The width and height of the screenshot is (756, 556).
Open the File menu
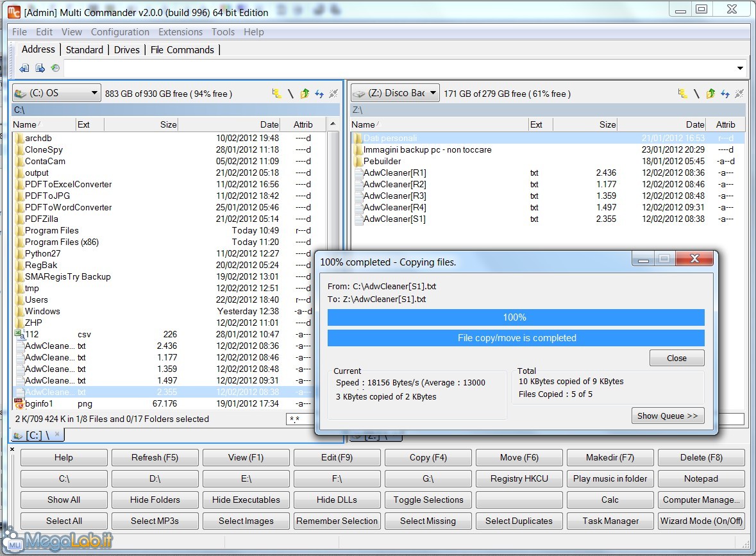coord(19,32)
